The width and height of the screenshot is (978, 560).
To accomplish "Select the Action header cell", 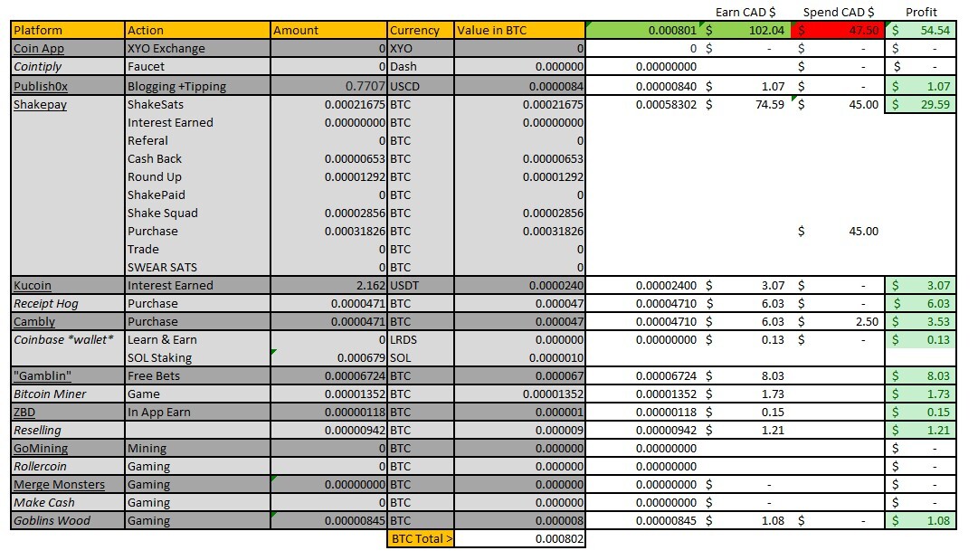I will tap(198, 30).
